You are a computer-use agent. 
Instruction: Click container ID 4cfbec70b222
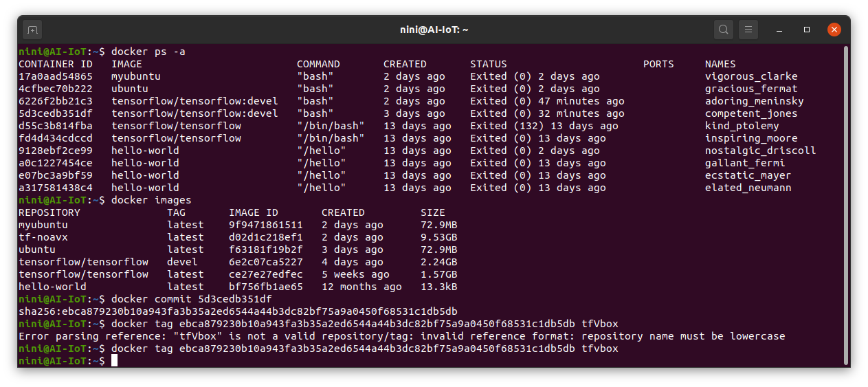tap(56, 89)
